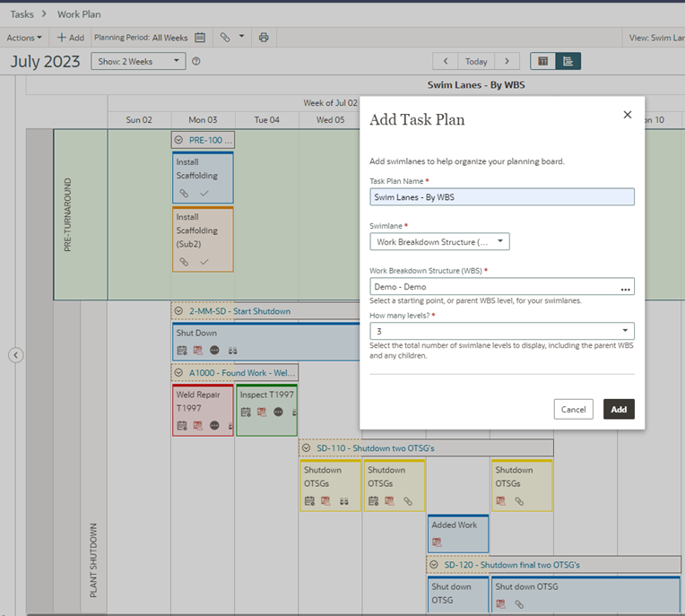This screenshot has width=685, height=616.
Task: Go to previous period with left arrow
Action: tap(446, 62)
